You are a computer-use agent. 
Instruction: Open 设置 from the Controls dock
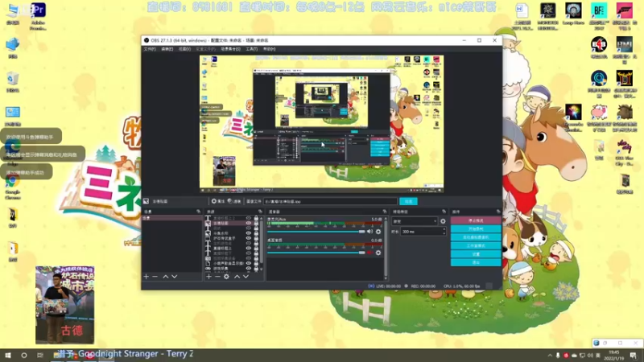click(x=476, y=254)
